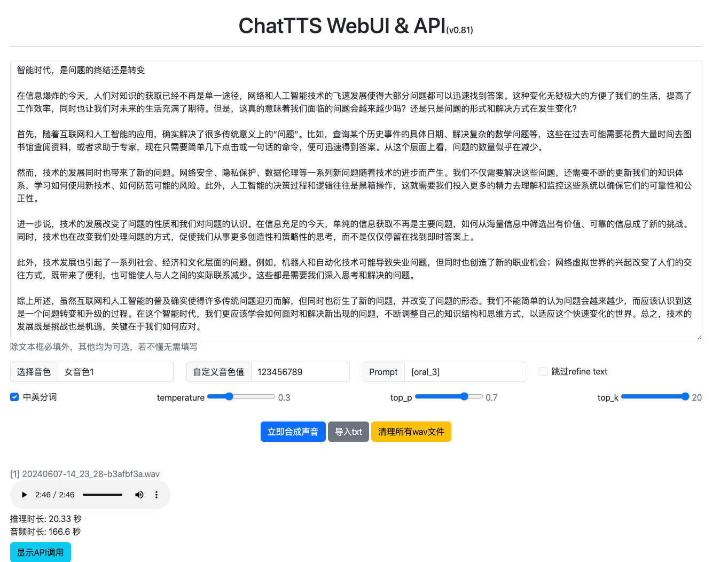
Task: Click the 自定义音色值 label
Action: [x=218, y=372]
